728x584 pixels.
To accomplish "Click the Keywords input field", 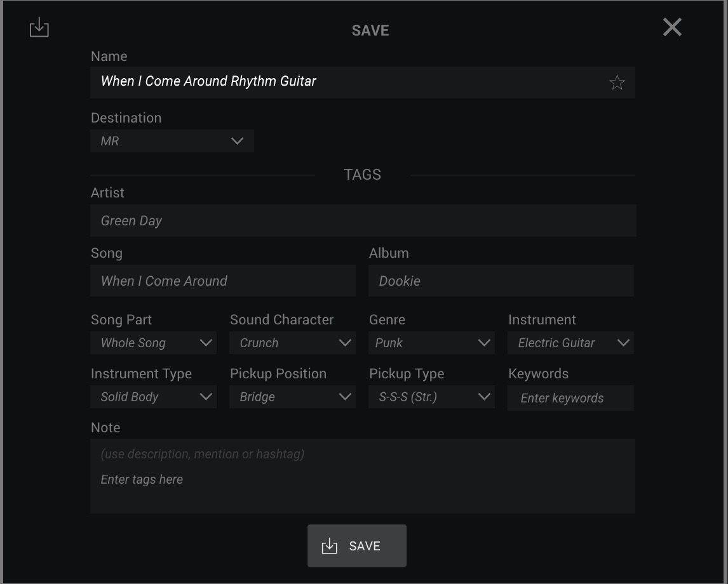I will [570, 398].
